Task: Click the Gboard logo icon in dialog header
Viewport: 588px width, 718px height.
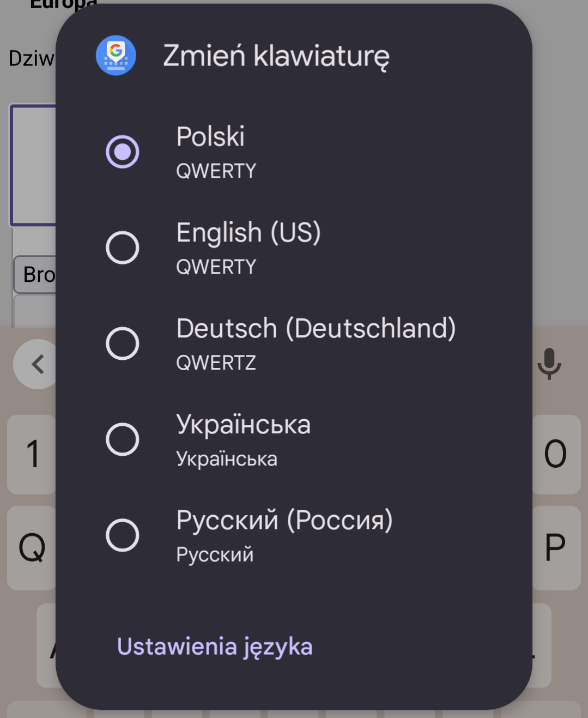Action: click(116, 56)
